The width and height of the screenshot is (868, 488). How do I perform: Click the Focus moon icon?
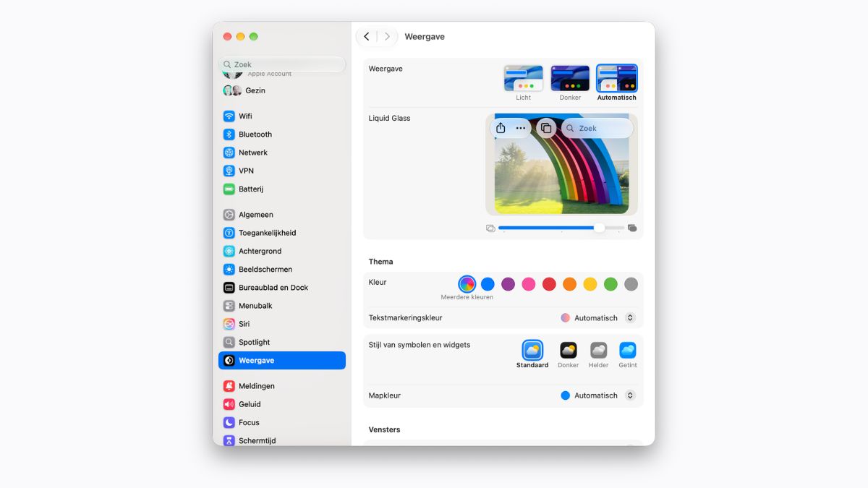229,422
